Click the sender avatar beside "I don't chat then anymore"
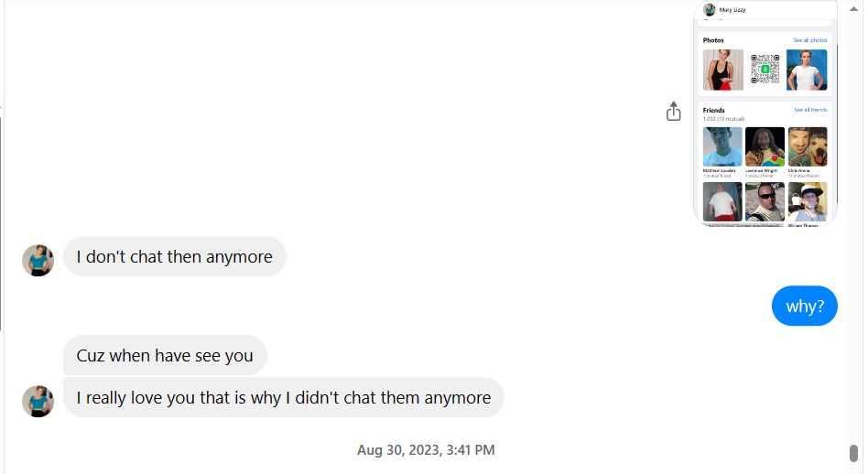Viewport: 868px width, 474px height. (x=38, y=260)
